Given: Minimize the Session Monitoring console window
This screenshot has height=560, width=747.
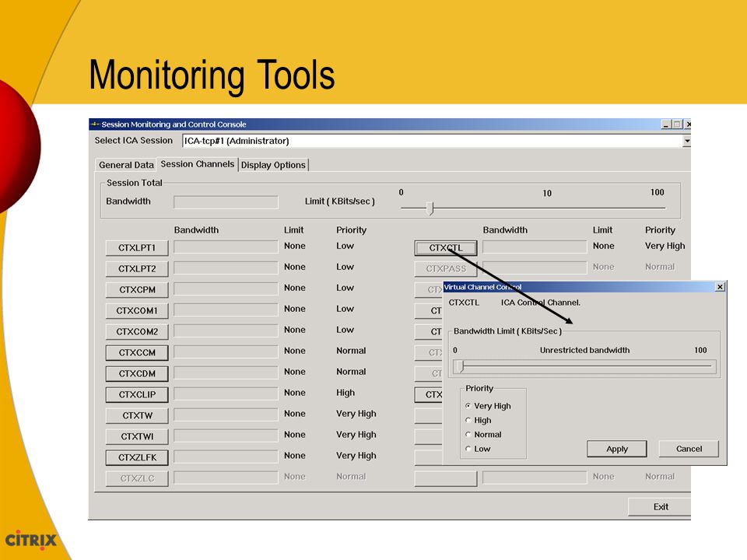Looking at the screenshot, I should tap(666, 124).
